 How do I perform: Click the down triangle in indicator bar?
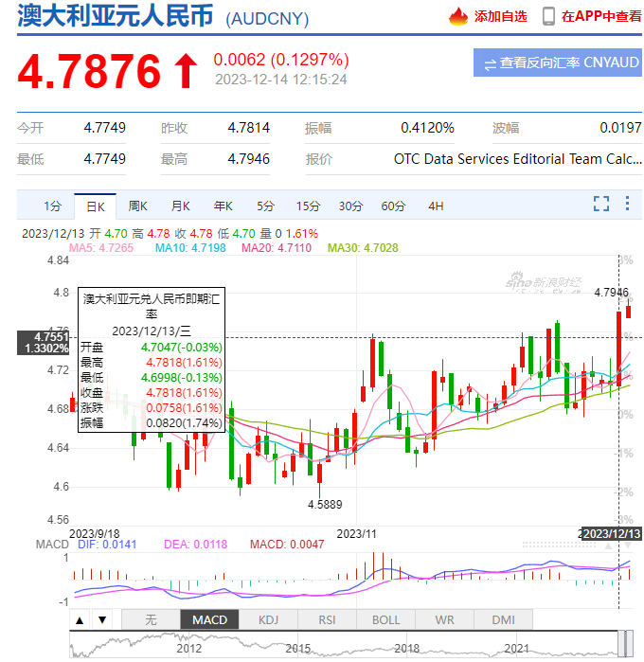pyautogui.click(x=102, y=620)
